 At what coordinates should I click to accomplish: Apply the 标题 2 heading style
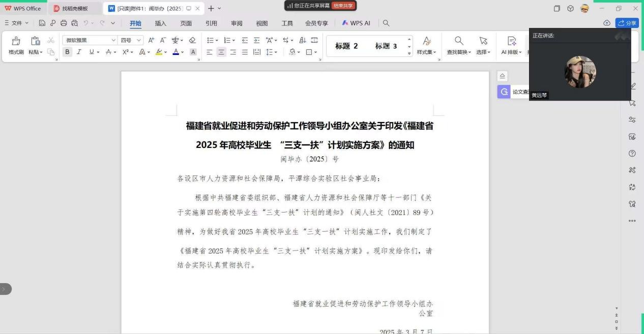346,46
